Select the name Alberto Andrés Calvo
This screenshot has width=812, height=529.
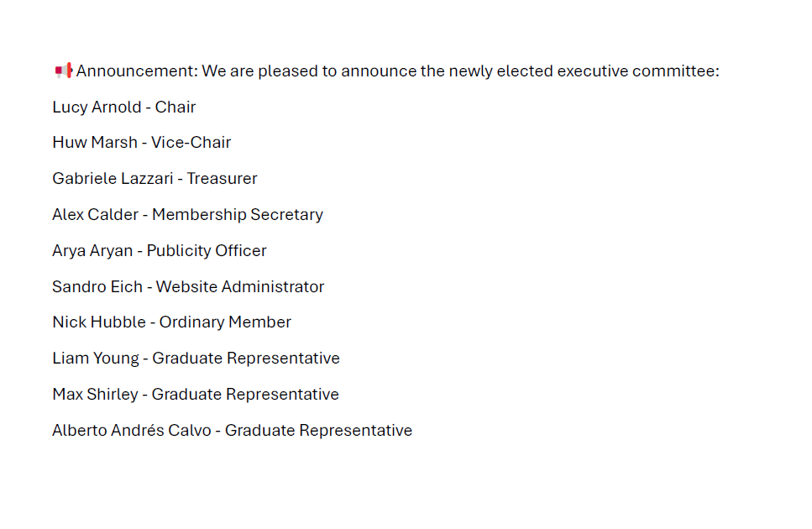tap(133, 431)
